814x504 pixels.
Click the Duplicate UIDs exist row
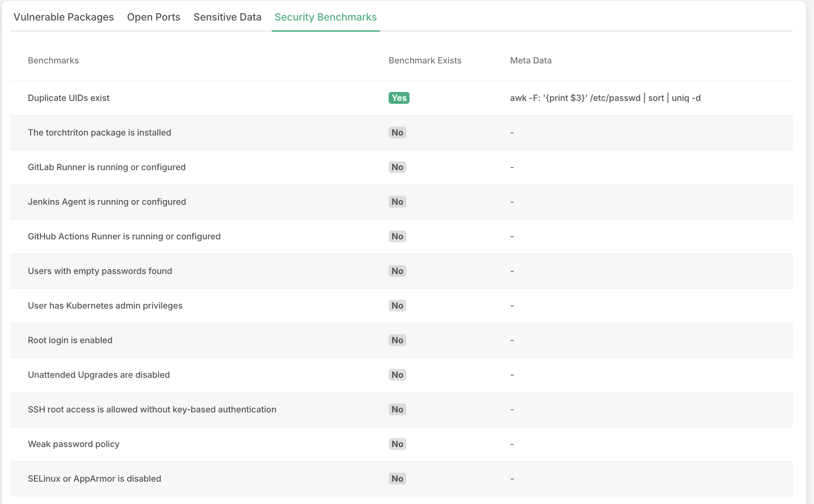click(x=69, y=98)
